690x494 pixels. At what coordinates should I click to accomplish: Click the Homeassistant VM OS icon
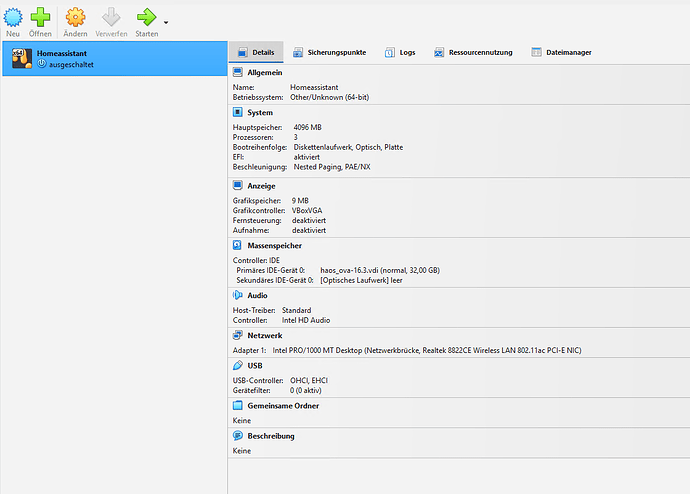(x=22, y=59)
